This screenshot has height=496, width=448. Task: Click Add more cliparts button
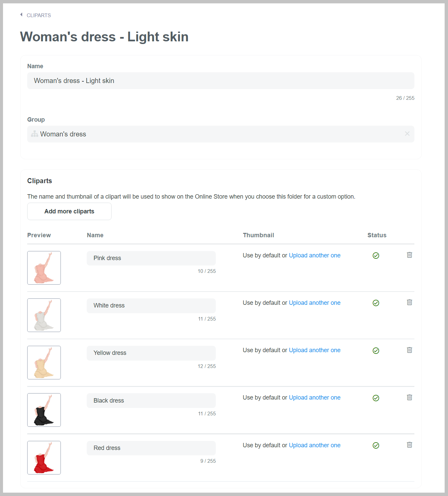click(69, 211)
